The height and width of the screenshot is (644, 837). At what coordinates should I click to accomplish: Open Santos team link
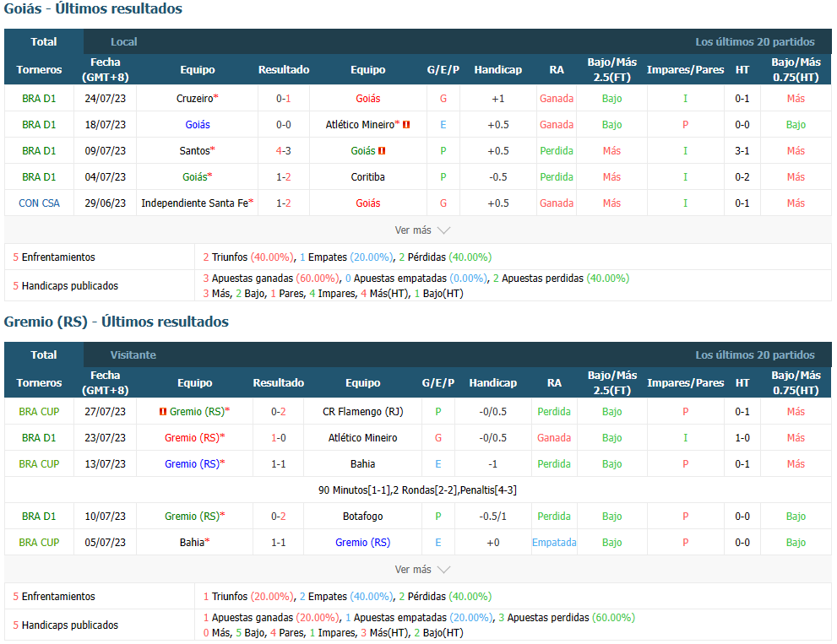pyautogui.click(x=194, y=151)
